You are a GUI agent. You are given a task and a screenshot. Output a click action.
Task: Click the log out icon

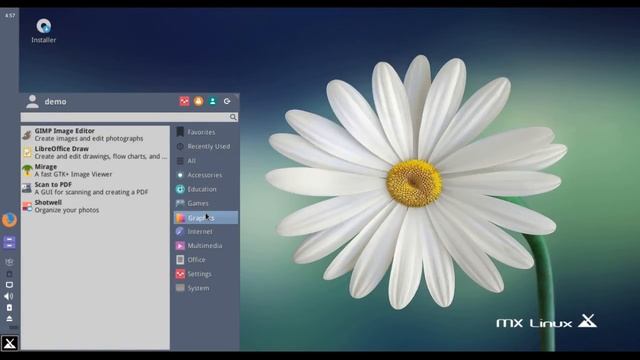pos(227,101)
